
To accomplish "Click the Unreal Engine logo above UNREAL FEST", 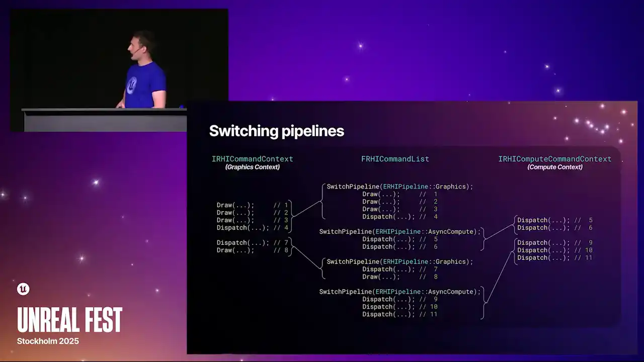I will click(x=23, y=289).
